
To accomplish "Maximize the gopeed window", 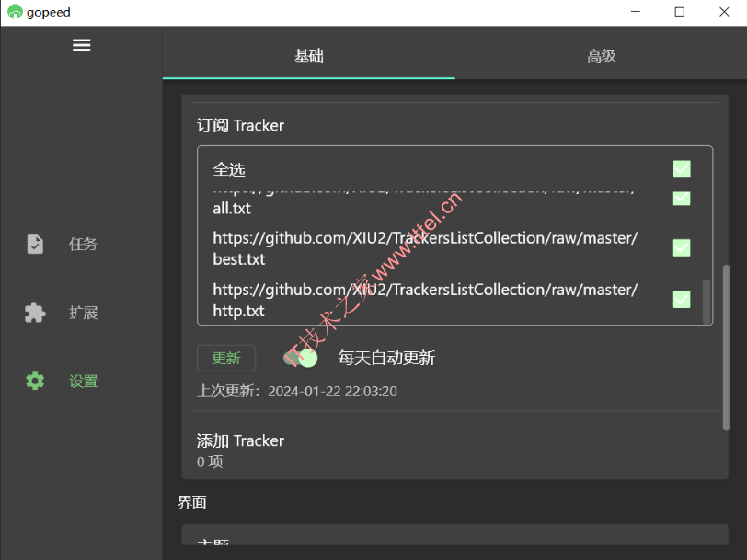I will pos(680,12).
